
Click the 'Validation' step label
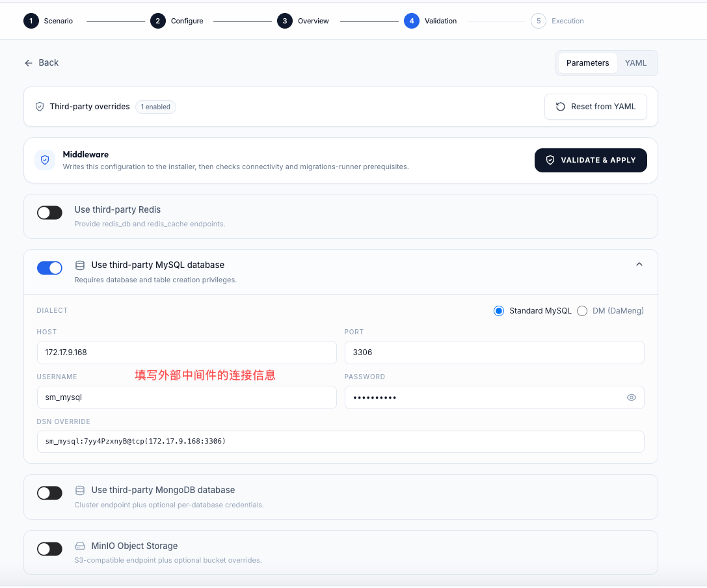[440, 21]
